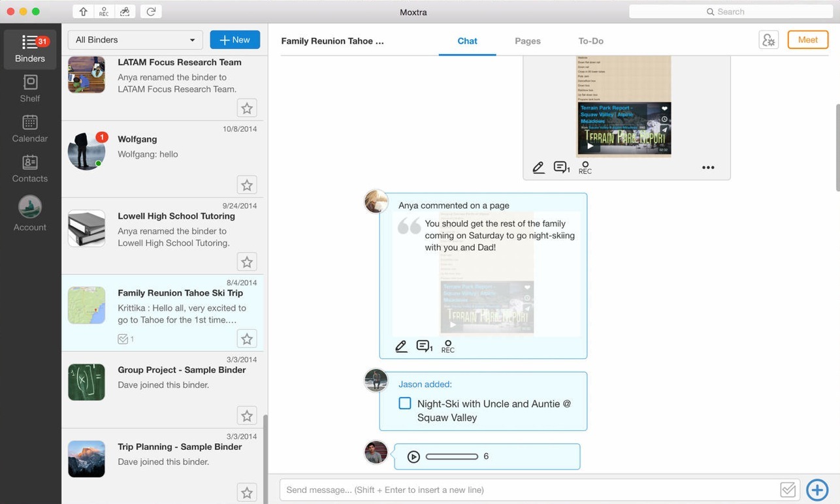Open binder member settings icon
The width and height of the screenshot is (840, 504).
click(768, 40)
